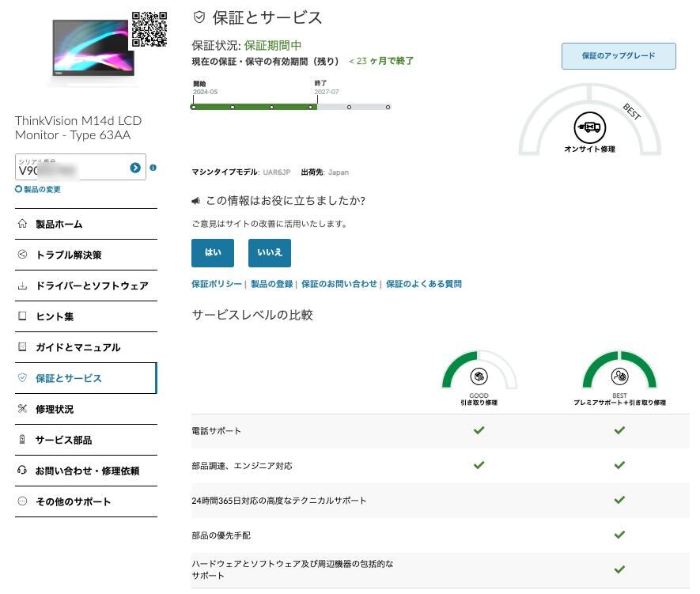Click the last dot on warranty timeline
700x594 pixels.
(x=388, y=107)
